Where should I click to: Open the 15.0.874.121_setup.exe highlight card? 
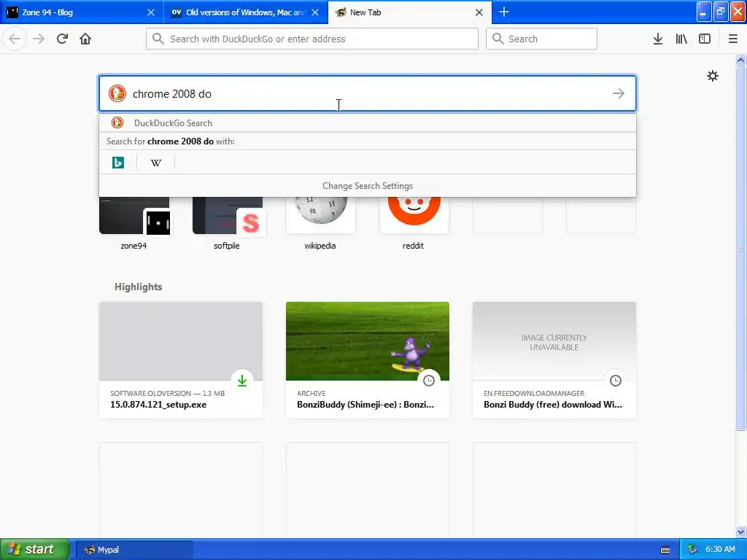(181, 360)
